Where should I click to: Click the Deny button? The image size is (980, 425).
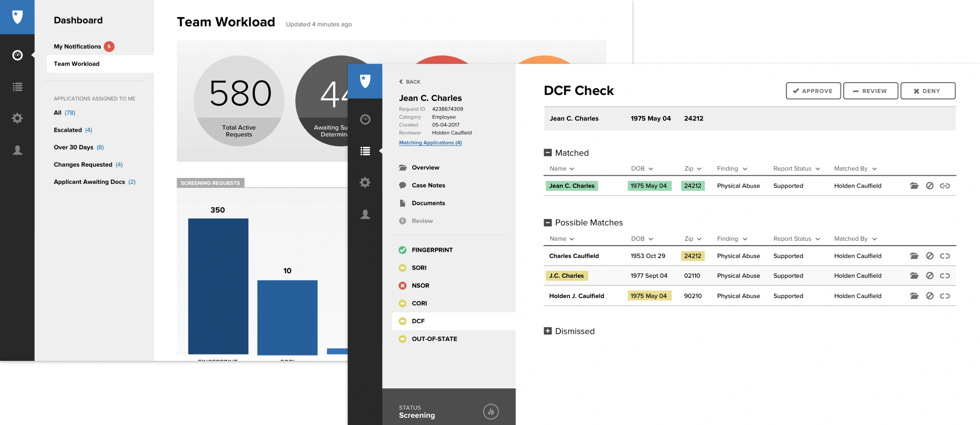coord(928,91)
